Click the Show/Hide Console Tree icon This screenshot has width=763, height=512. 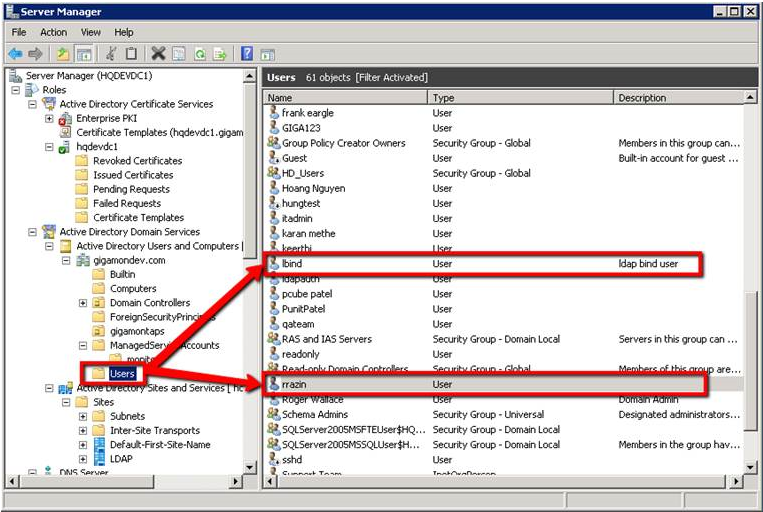(84, 53)
